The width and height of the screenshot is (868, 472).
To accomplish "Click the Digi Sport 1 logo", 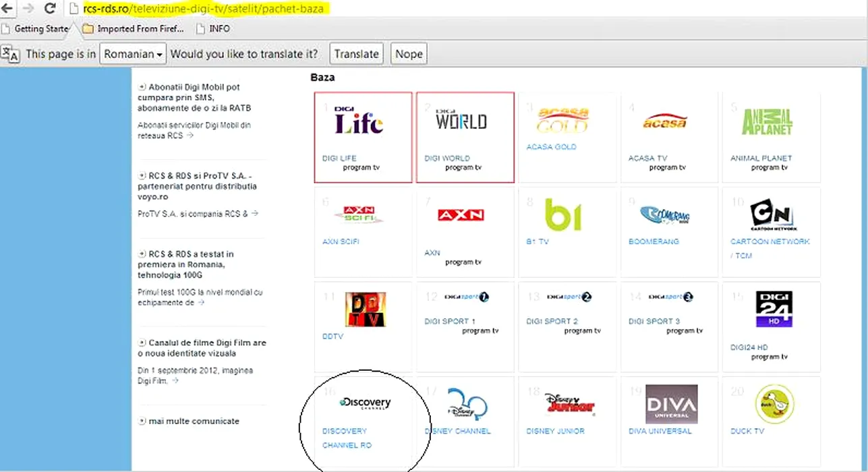I will 466,297.
